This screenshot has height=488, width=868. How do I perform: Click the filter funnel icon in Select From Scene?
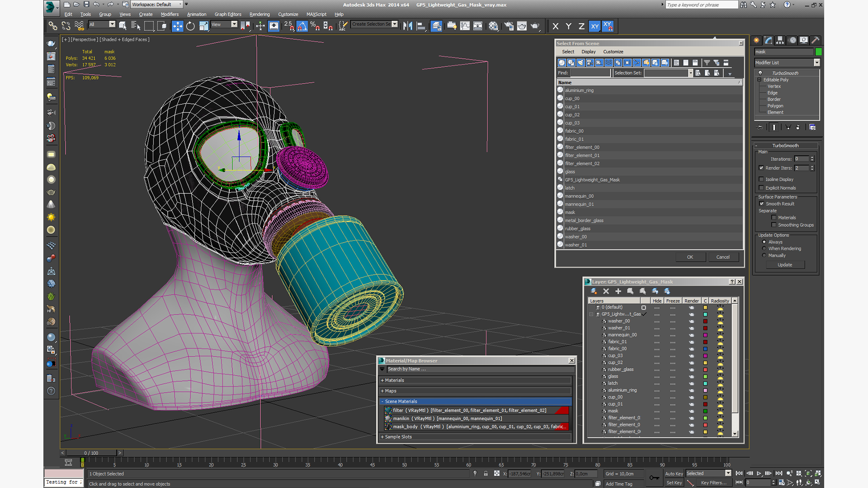click(x=707, y=63)
